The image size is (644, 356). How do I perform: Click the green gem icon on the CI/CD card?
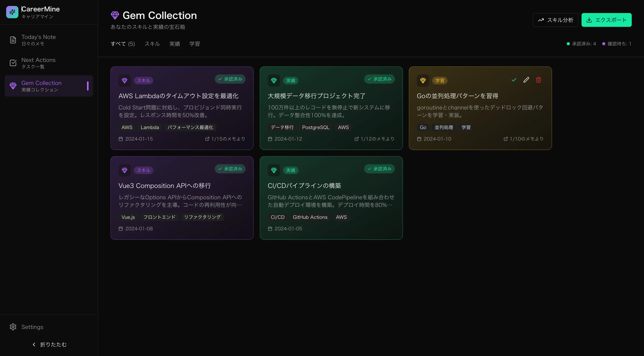274,170
